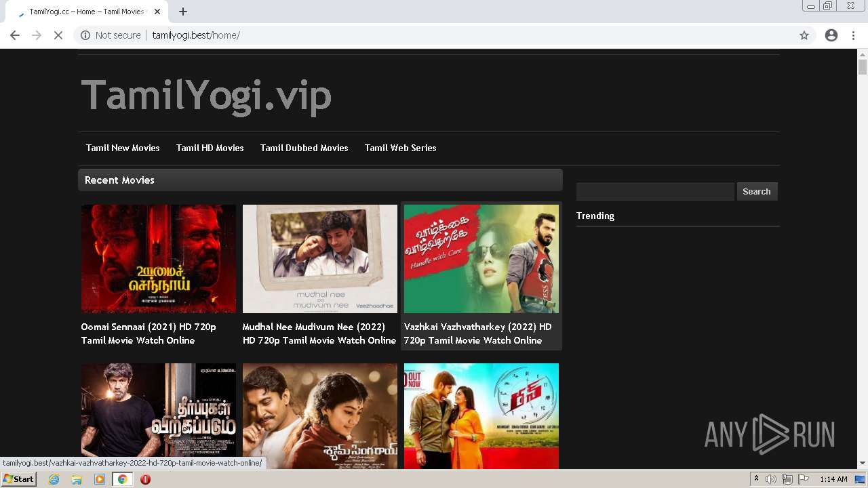Open the Shyam Singha Roy movie poster

tap(320, 416)
